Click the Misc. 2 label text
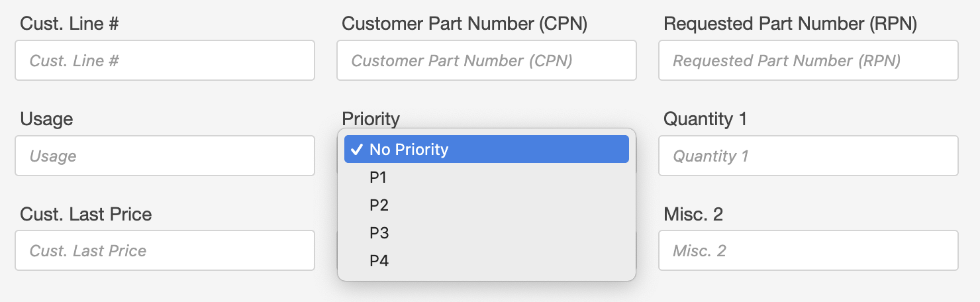 point(693,215)
